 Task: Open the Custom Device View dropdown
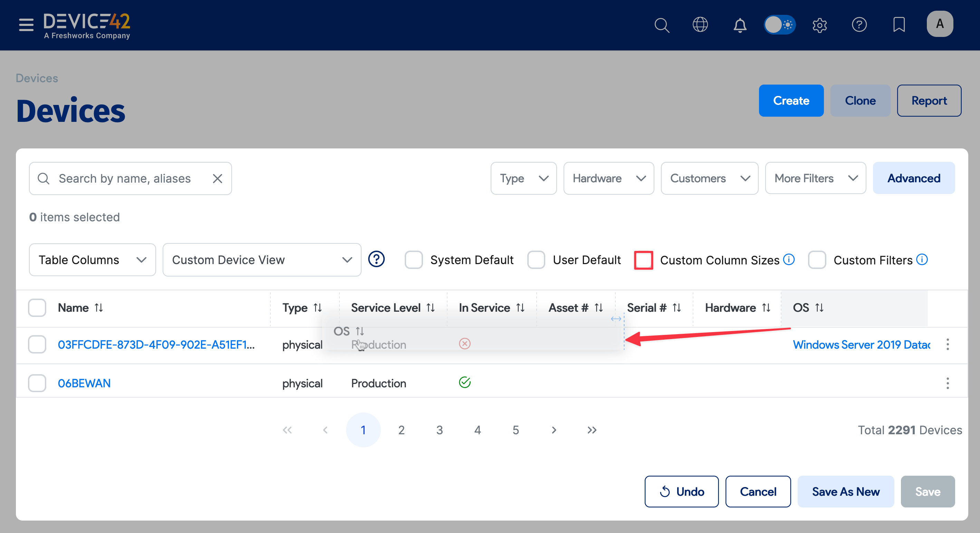[x=262, y=260]
